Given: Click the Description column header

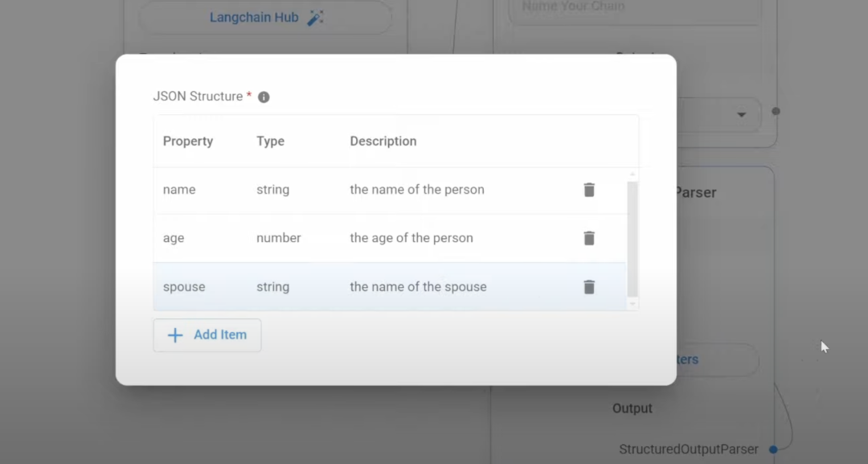Looking at the screenshot, I should click(x=383, y=142).
